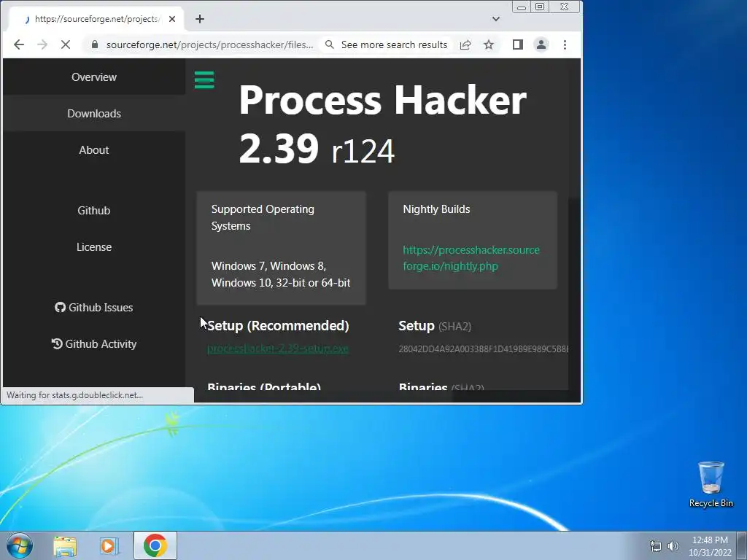Open Github Issues in sidebar
This screenshot has width=747, height=560.
click(x=94, y=308)
